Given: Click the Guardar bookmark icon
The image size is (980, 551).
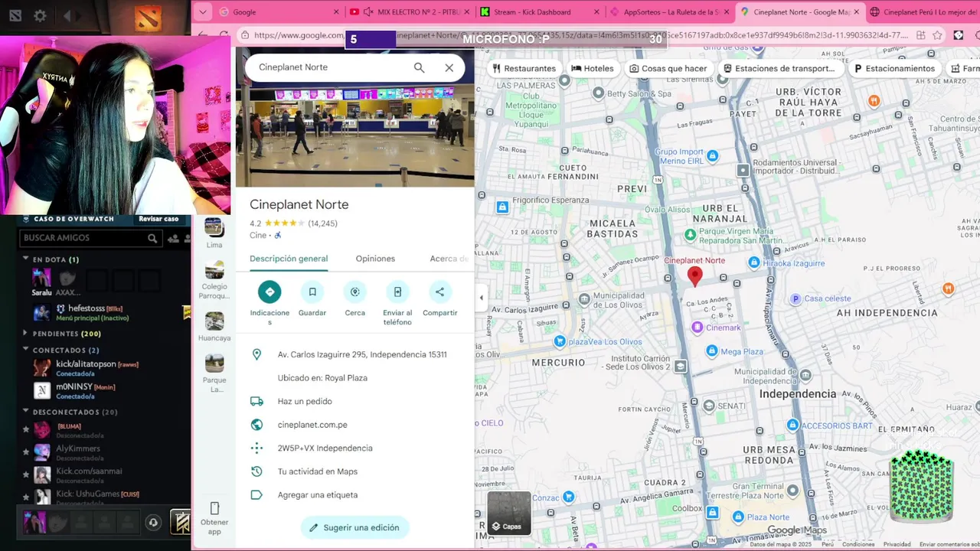Looking at the screenshot, I should click(312, 292).
